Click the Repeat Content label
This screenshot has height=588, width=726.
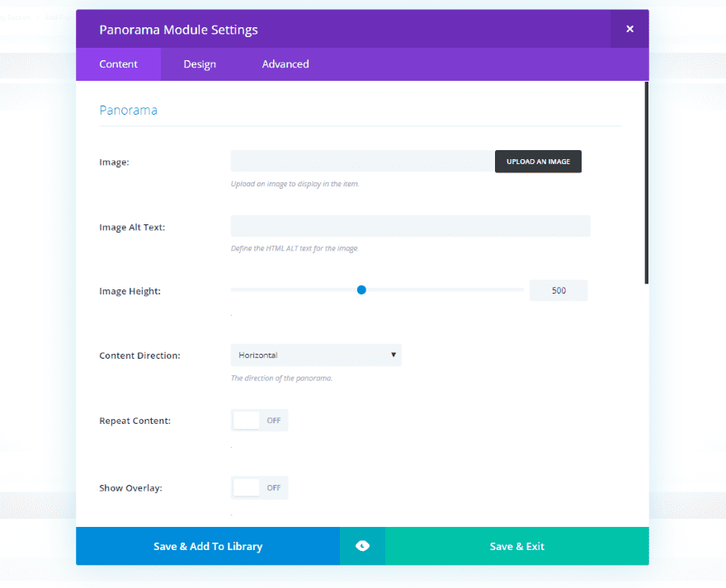[x=134, y=421]
